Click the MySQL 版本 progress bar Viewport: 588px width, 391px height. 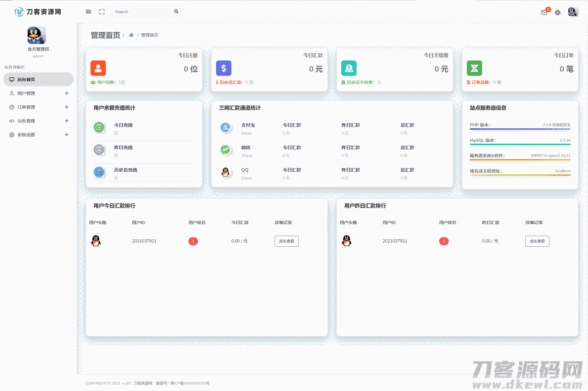pyautogui.click(x=520, y=145)
